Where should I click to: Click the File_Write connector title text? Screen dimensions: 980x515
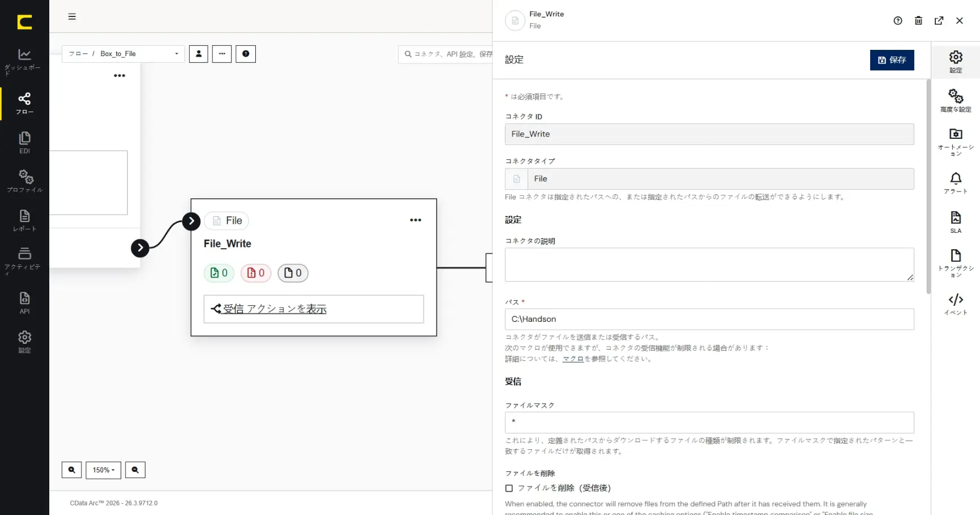coord(228,244)
